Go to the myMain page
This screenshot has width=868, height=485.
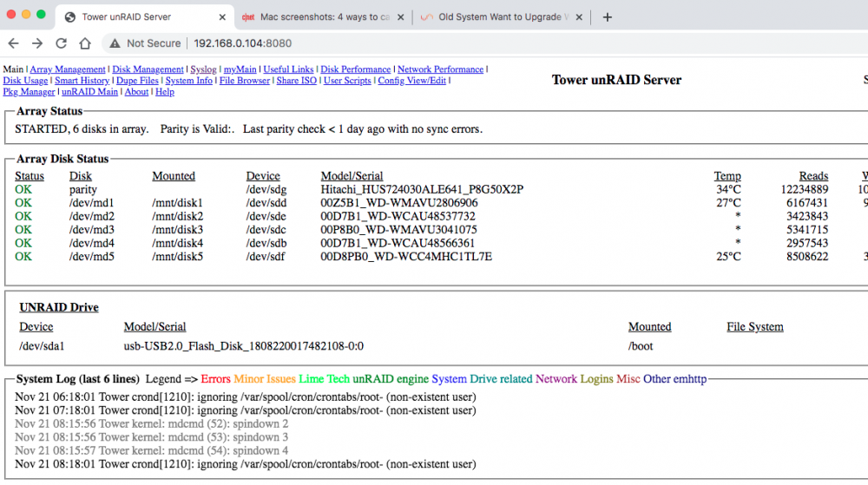pyautogui.click(x=240, y=69)
